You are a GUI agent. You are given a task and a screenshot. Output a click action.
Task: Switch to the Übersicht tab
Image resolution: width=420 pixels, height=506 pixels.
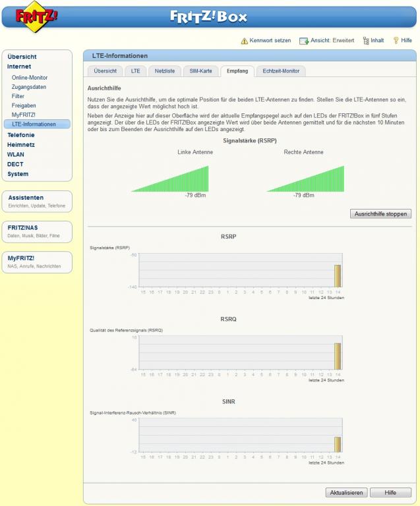click(105, 71)
